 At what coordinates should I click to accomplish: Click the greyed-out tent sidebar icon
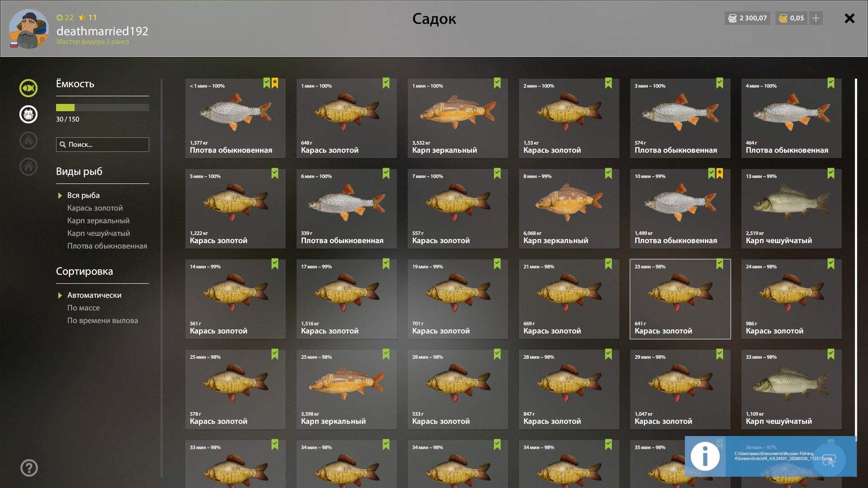[28, 141]
